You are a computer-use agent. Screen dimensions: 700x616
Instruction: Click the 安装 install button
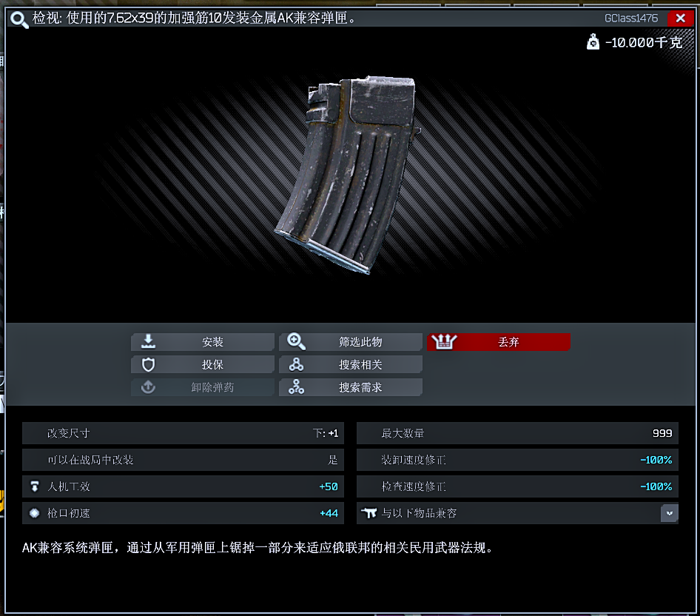point(203,342)
